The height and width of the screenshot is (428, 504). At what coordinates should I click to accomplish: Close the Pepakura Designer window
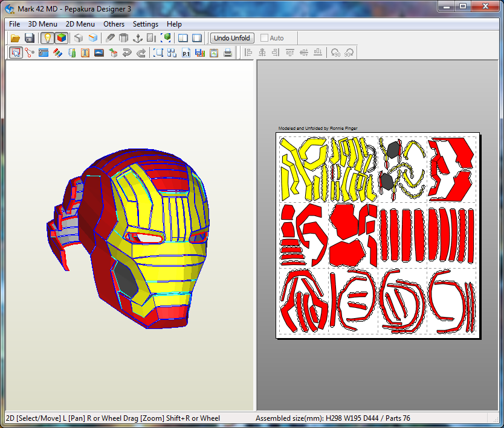pyautogui.click(x=486, y=6)
